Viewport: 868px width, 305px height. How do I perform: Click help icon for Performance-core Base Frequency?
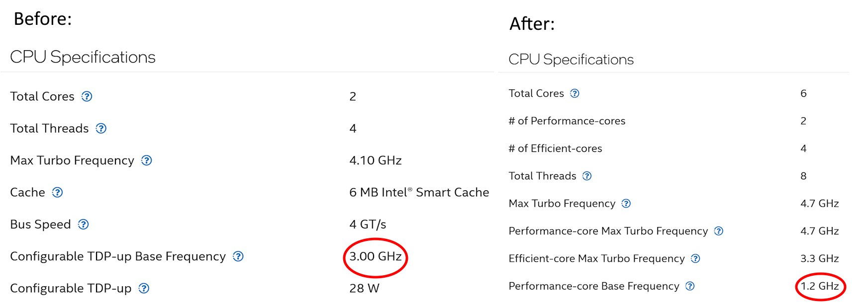(x=690, y=286)
